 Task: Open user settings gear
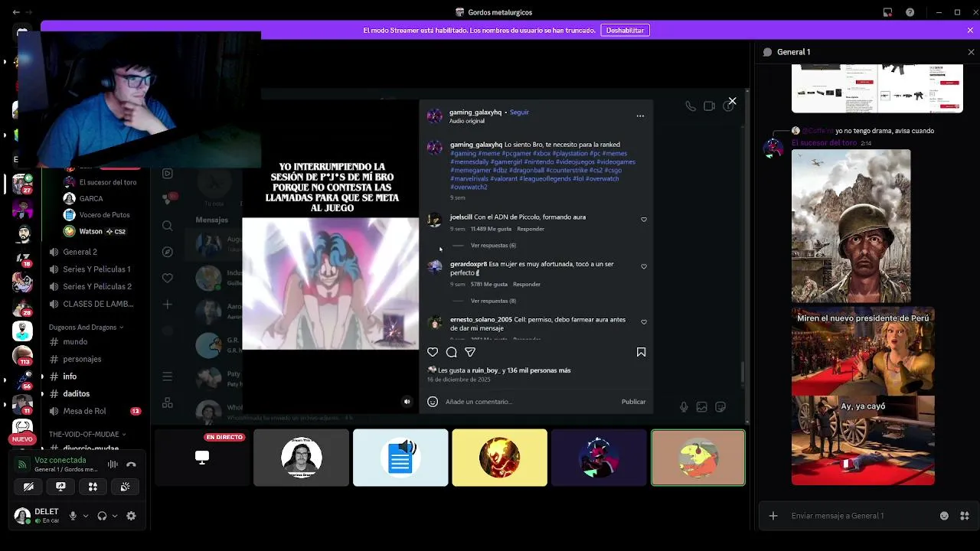(131, 516)
